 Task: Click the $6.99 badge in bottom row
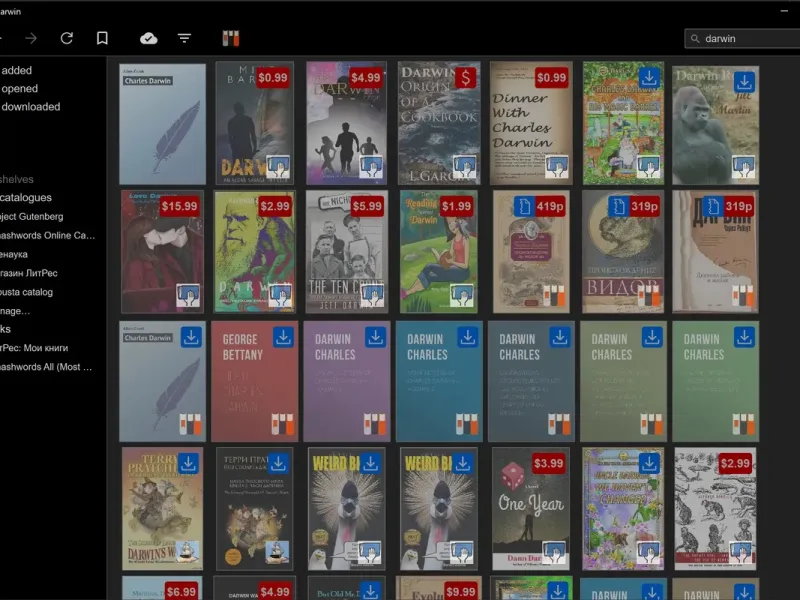(181, 591)
